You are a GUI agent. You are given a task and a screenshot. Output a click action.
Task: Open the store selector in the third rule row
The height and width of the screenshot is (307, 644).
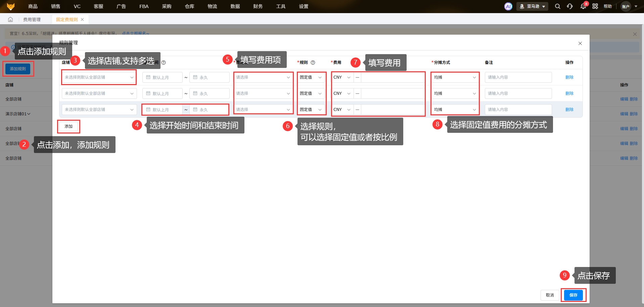99,110
